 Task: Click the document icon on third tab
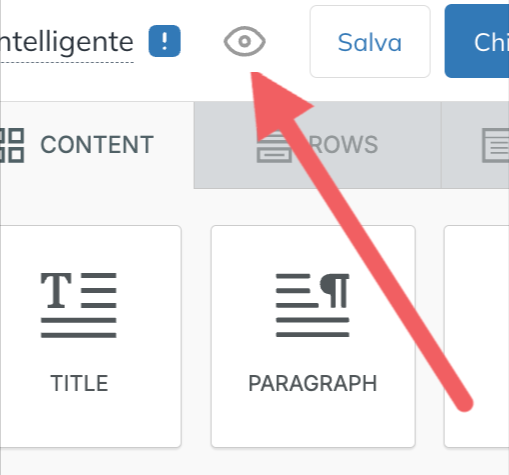point(496,146)
